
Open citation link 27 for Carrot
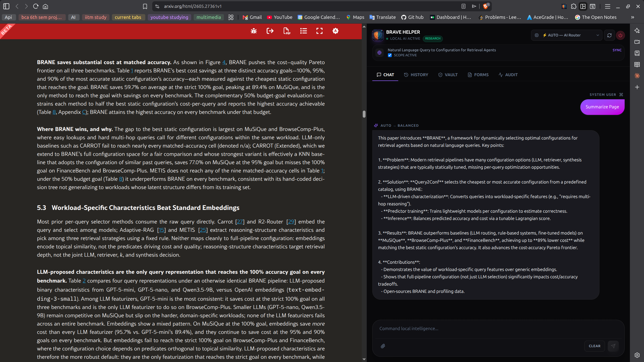point(240,222)
